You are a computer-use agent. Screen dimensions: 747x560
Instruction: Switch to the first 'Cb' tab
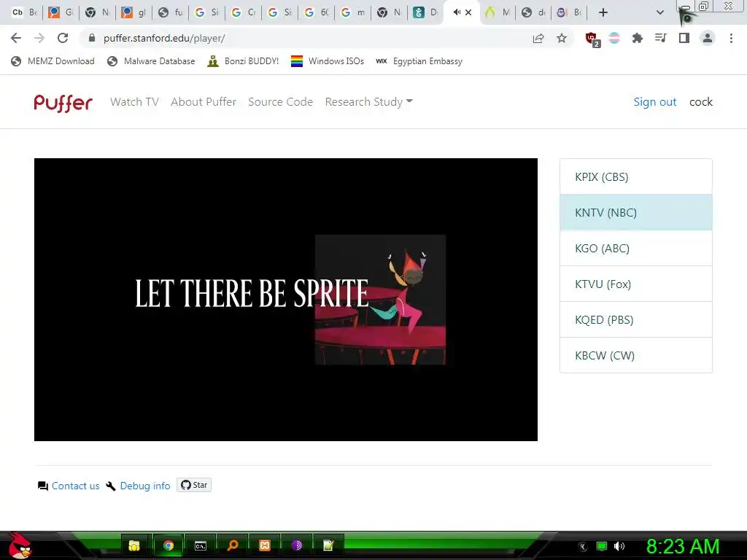24,12
